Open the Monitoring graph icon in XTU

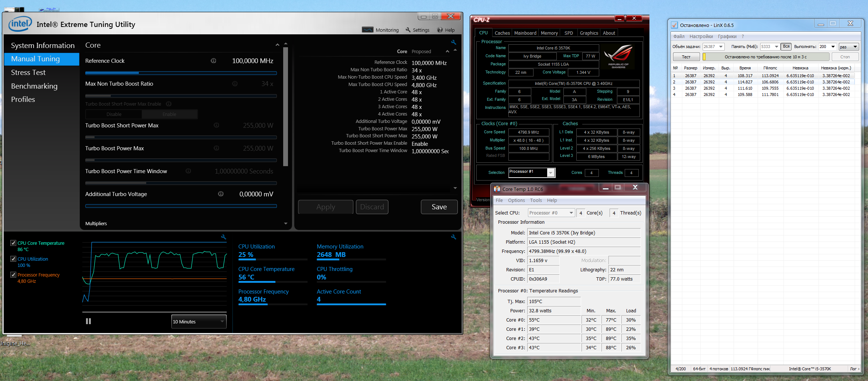(x=367, y=30)
